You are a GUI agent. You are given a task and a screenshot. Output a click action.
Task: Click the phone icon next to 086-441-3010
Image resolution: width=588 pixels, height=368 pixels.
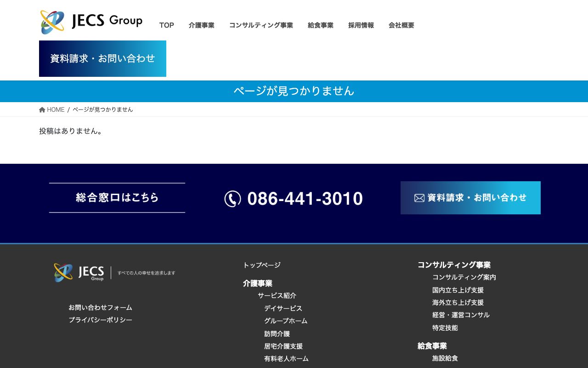(232, 199)
